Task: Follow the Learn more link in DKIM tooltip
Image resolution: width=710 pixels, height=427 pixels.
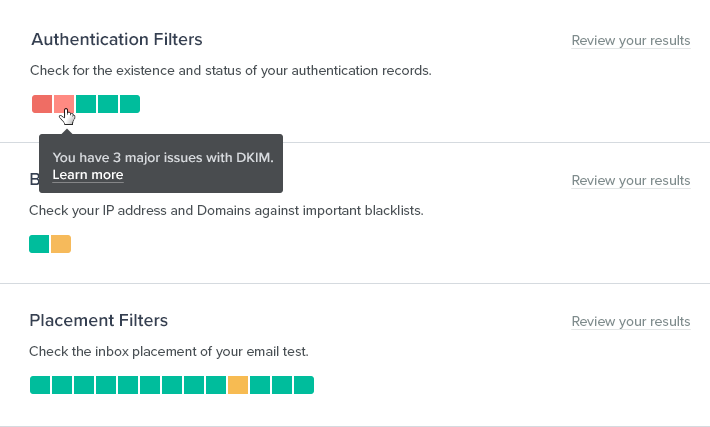Action: pyautogui.click(x=88, y=175)
